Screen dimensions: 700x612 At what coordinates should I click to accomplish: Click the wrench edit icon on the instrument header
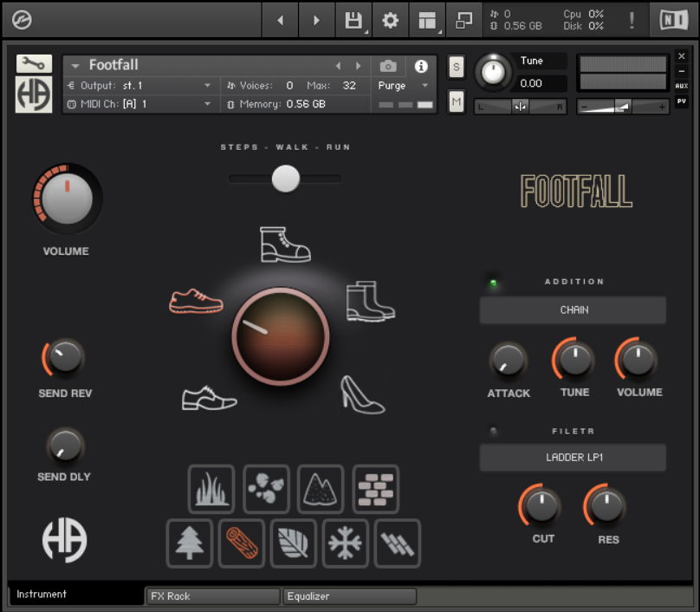click(32, 63)
